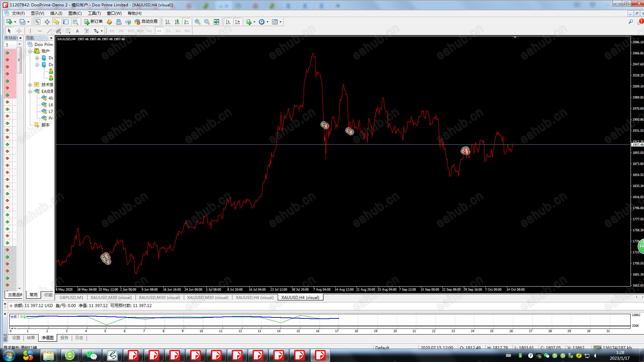Select the text label A tool
This screenshot has width=644, height=362.
77,31
